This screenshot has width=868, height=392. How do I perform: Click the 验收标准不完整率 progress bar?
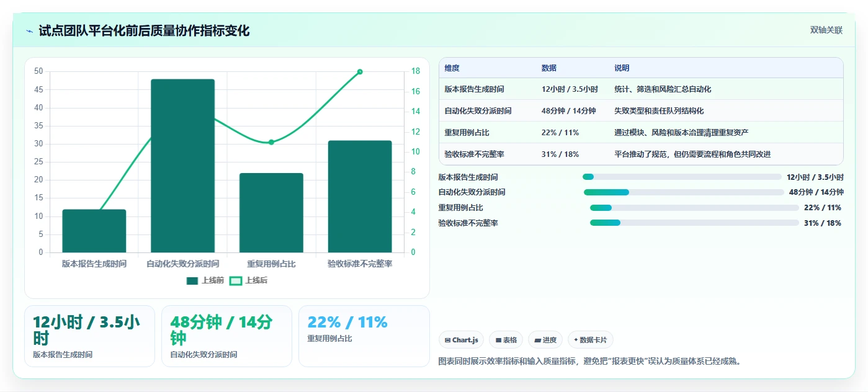694,223
